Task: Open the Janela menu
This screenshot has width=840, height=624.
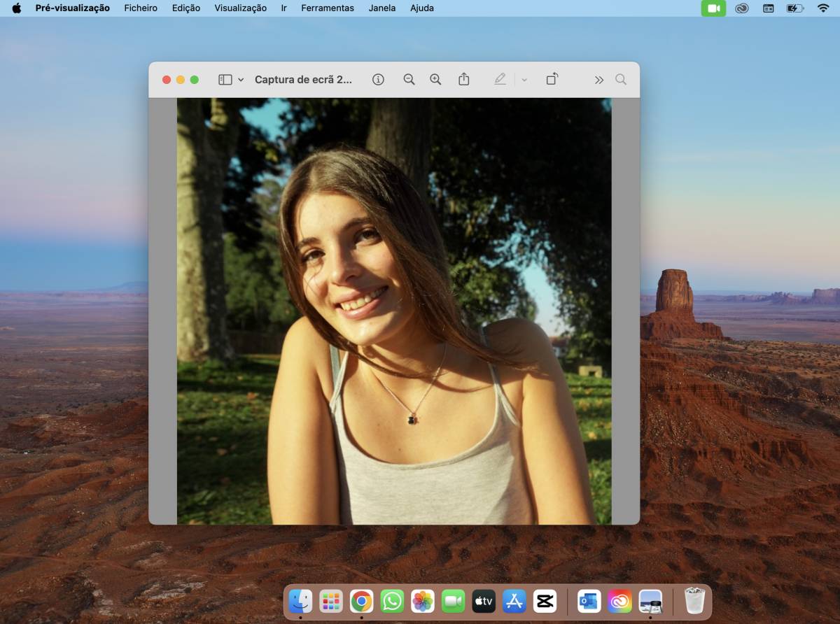Action: [x=382, y=8]
